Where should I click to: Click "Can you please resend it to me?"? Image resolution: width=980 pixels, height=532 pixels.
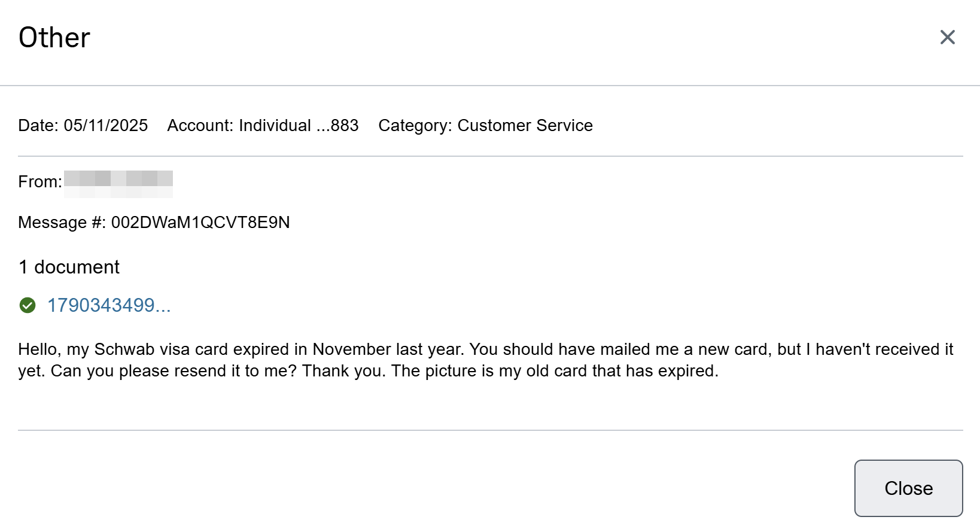(x=174, y=371)
